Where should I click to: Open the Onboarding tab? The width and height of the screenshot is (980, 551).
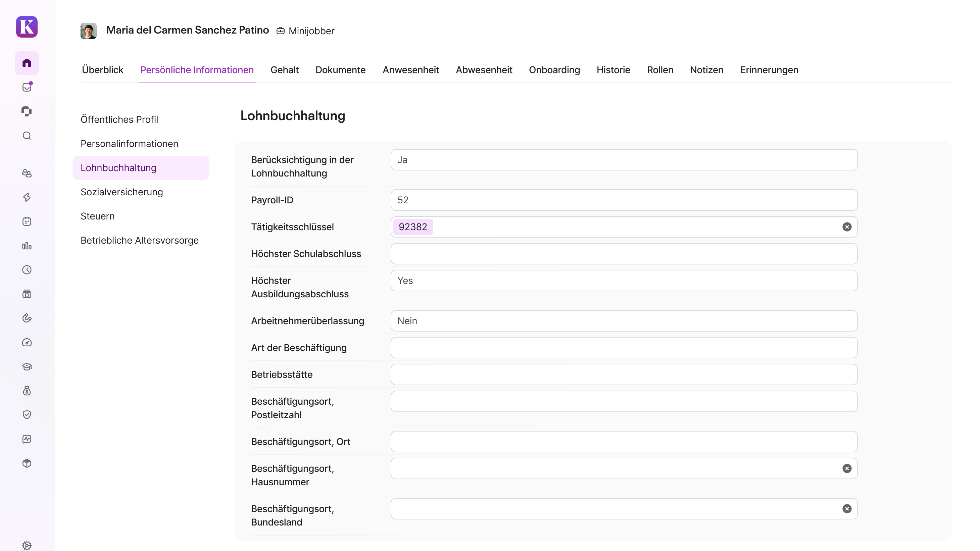click(x=554, y=70)
